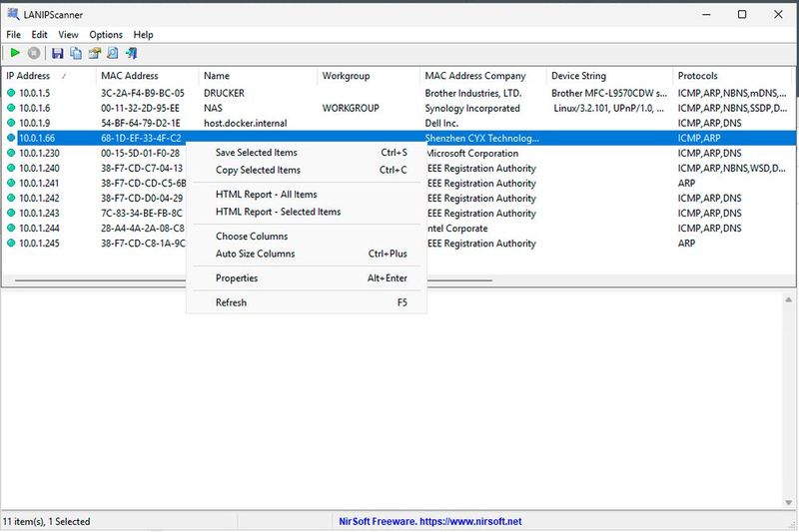Click the find magnifier toolbar icon

tap(113, 53)
